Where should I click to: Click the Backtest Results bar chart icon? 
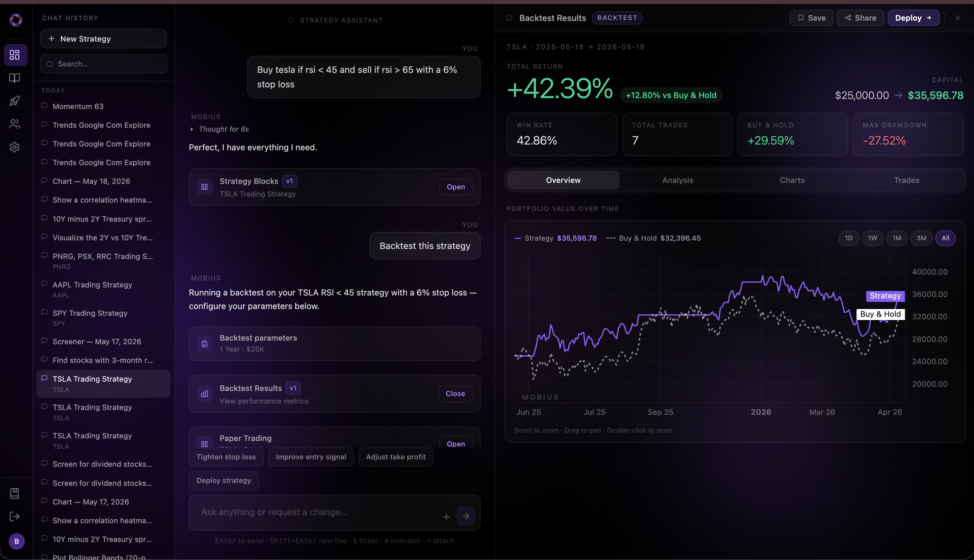tap(204, 394)
